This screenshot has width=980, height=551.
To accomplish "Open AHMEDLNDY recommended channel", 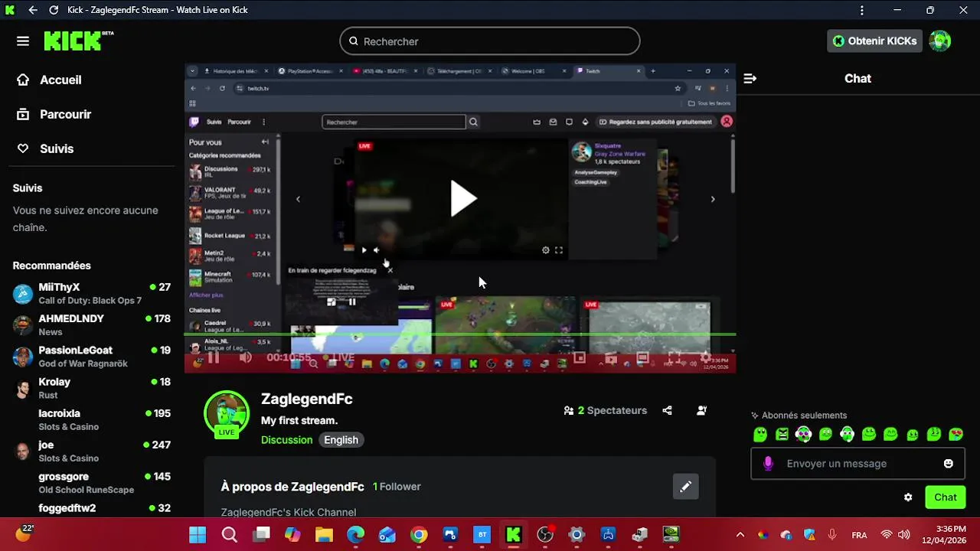I will (x=92, y=324).
